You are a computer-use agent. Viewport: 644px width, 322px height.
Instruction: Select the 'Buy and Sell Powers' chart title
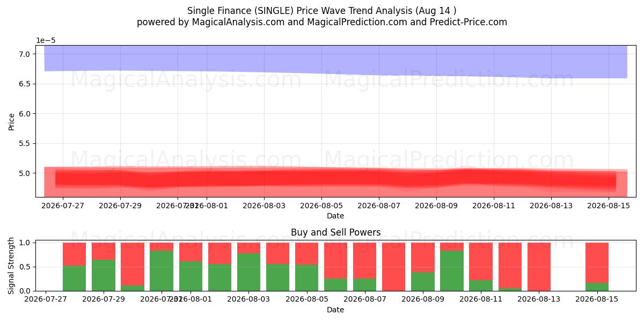[x=336, y=232]
